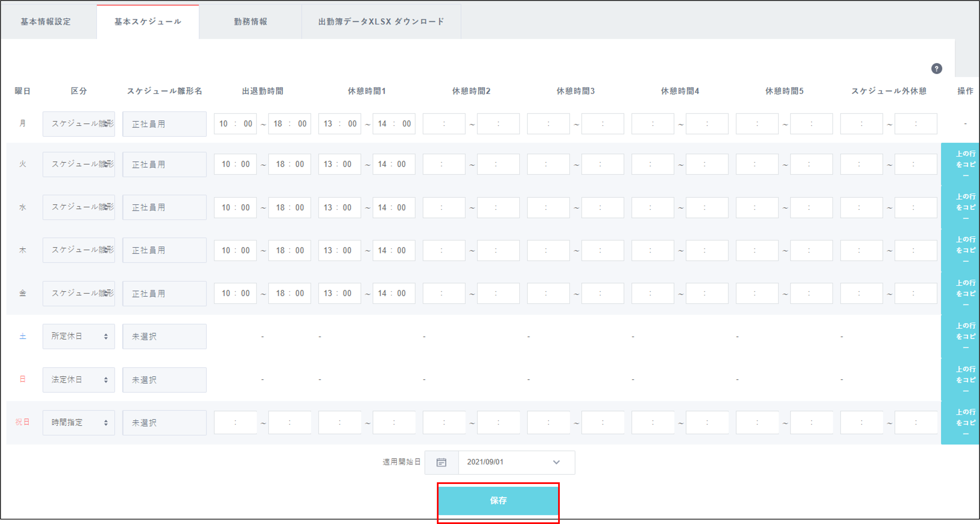Click 木 row 休憩時間5 start field
Viewport: 980px width, 524px height.
click(x=757, y=250)
